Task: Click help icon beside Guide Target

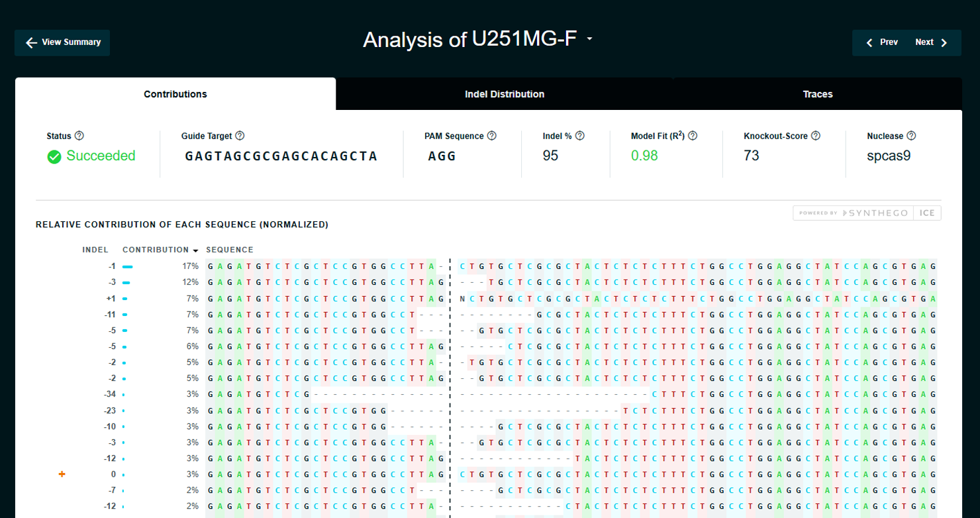Action: [x=240, y=136]
